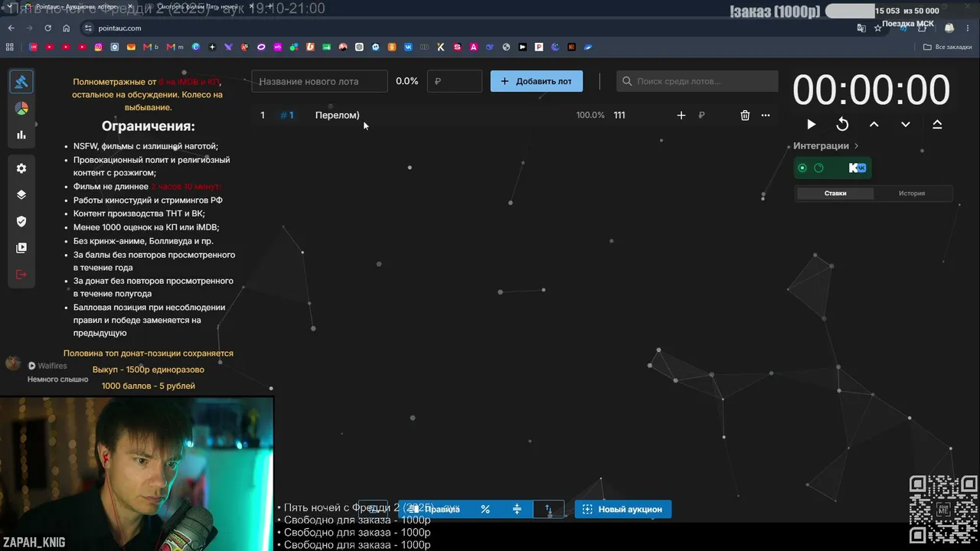The image size is (980, 551).
Task: Open the auction gavel page in sidebar
Action: (21, 81)
